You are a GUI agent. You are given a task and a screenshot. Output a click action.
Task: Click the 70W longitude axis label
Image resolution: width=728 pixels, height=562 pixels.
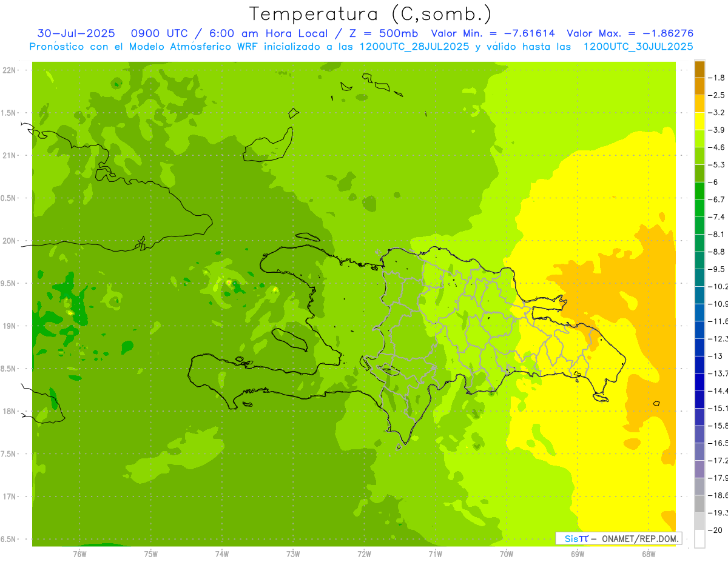[x=507, y=554]
